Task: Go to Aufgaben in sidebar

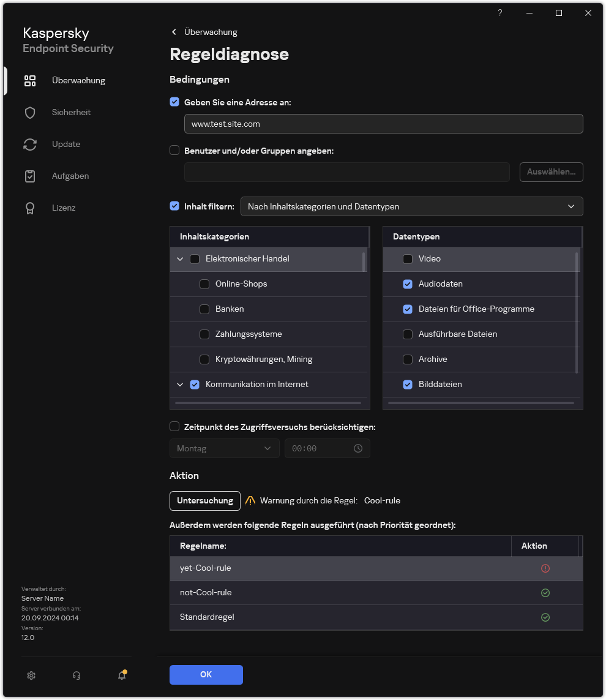Action: coord(70,176)
